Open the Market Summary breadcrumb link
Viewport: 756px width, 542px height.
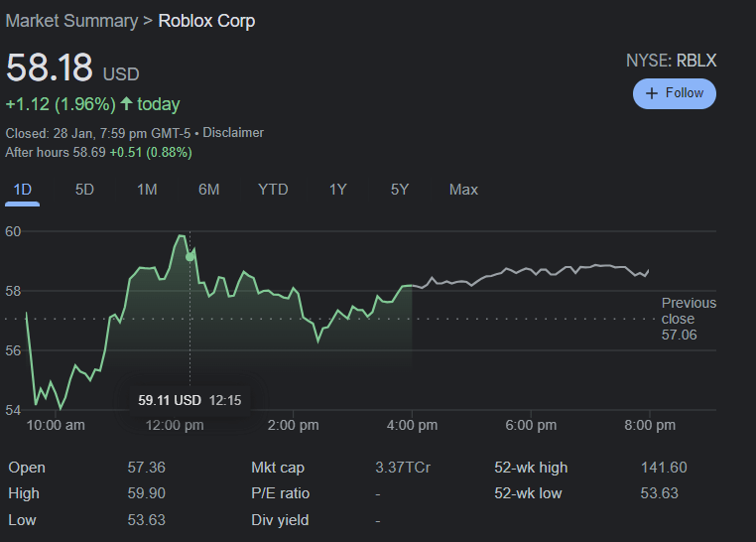(x=71, y=21)
